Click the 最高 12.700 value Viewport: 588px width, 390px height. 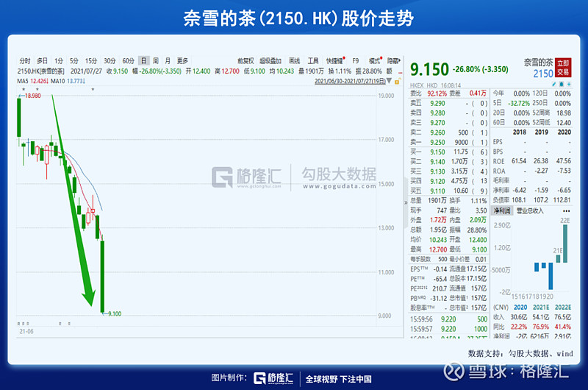438,249
